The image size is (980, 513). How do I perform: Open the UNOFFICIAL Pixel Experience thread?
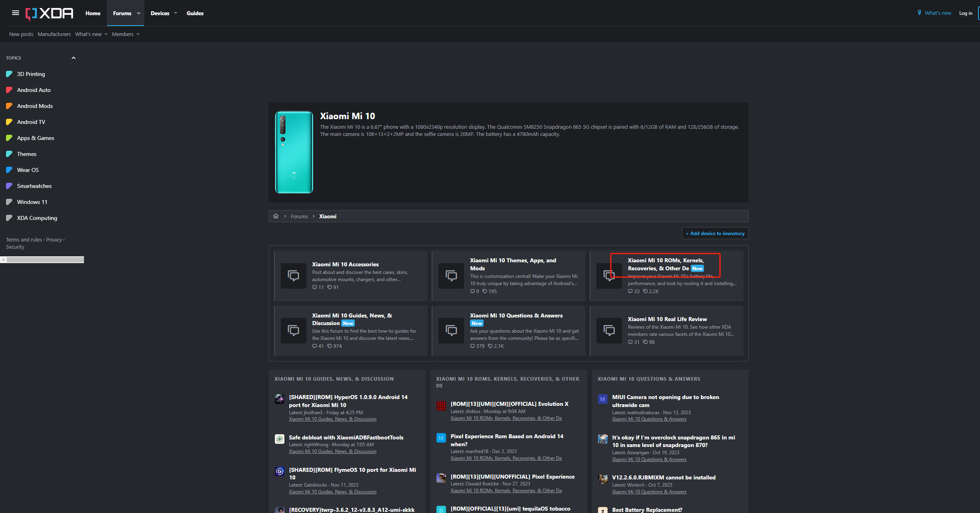[512, 477]
